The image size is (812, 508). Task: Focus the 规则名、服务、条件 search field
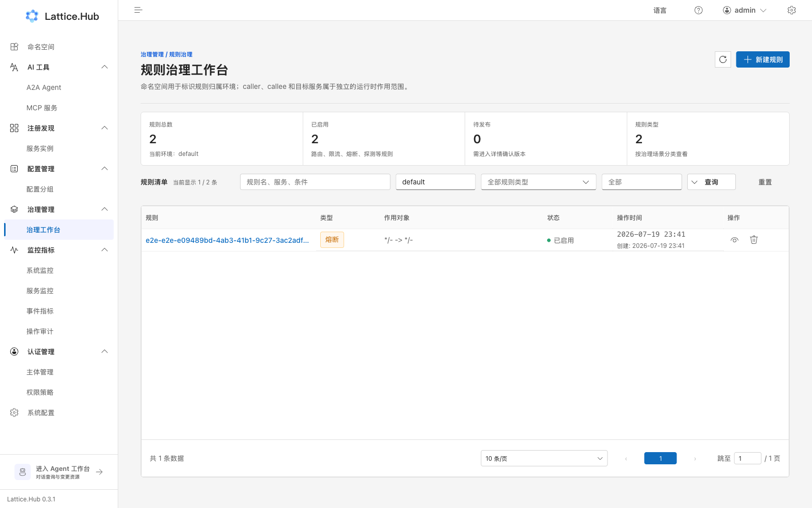click(315, 182)
